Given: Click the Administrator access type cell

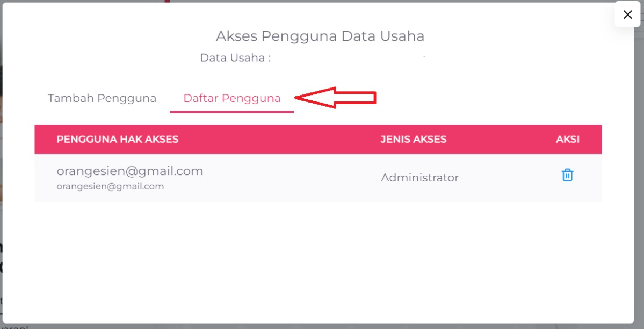Looking at the screenshot, I should click(420, 178).
